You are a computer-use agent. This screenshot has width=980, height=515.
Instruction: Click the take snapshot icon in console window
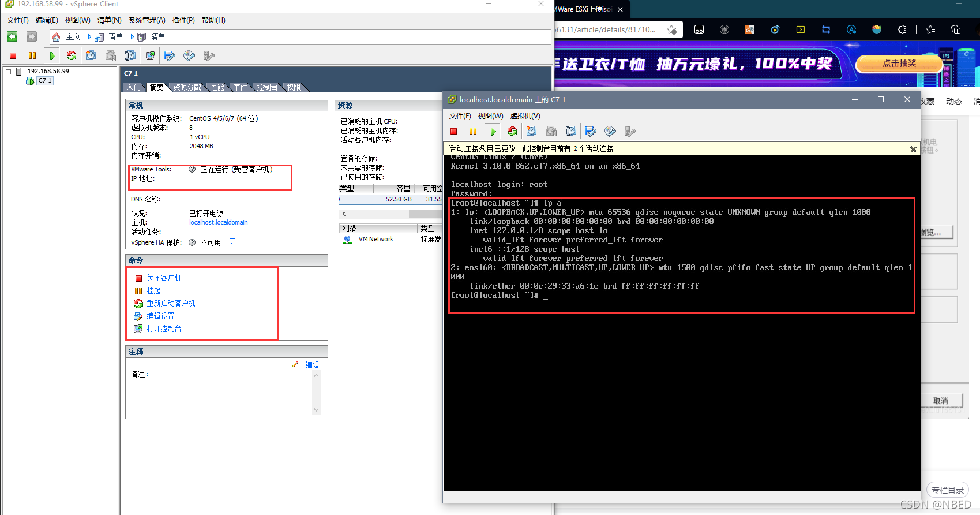pyautogui.click(x=532, y=131)
